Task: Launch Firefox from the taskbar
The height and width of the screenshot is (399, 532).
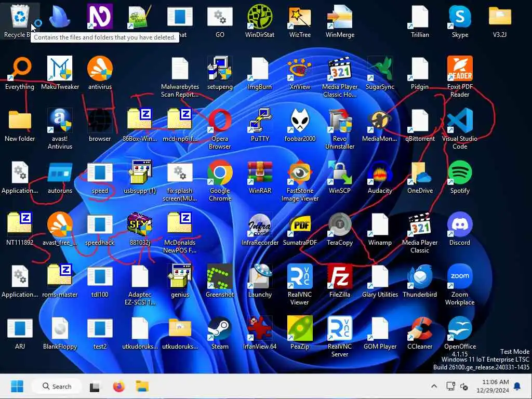Action: point(118,387)
